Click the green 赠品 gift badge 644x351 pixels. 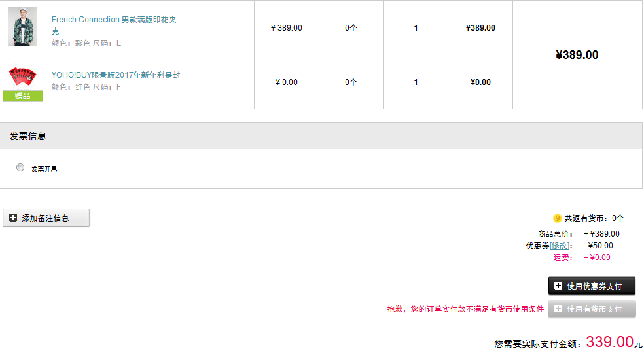coord(23,96)
